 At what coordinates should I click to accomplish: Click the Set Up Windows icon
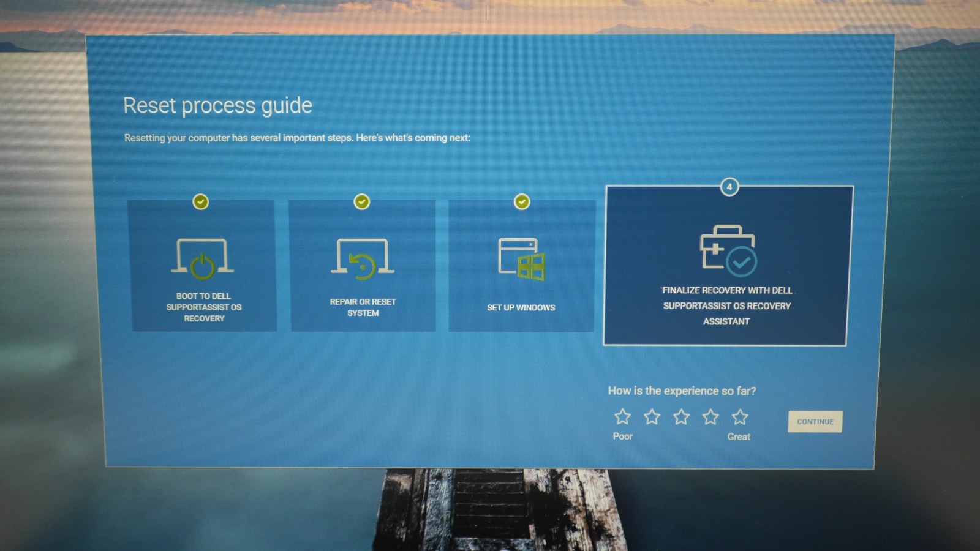pos(521,259)
